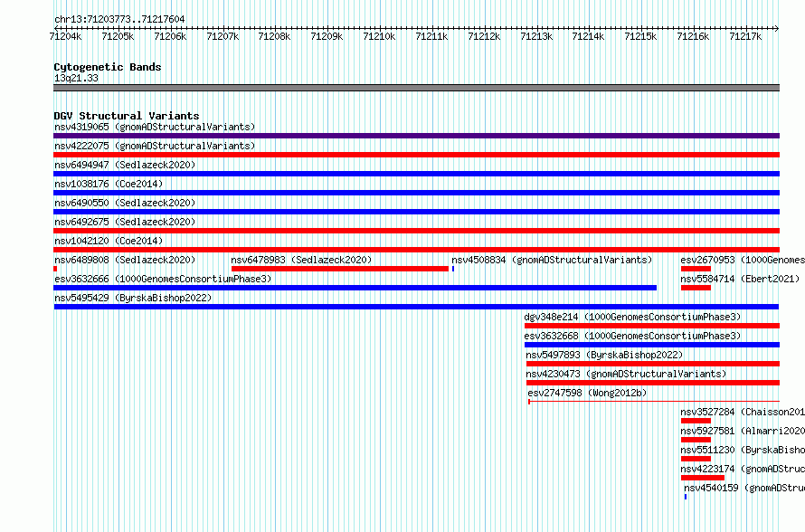Click the blue nsv6490550 variant bar
Viewport: 805px width, 532px height.
416,212
